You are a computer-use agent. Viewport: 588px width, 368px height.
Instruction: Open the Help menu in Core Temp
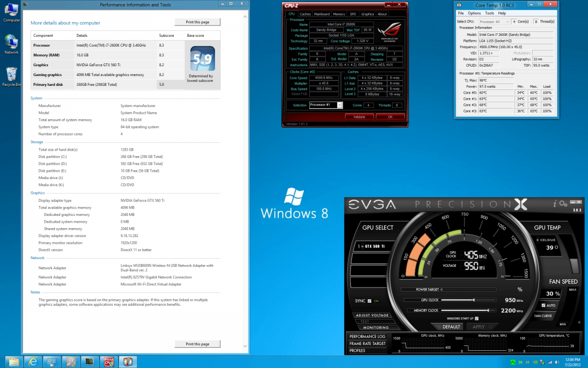pos(502,13)
